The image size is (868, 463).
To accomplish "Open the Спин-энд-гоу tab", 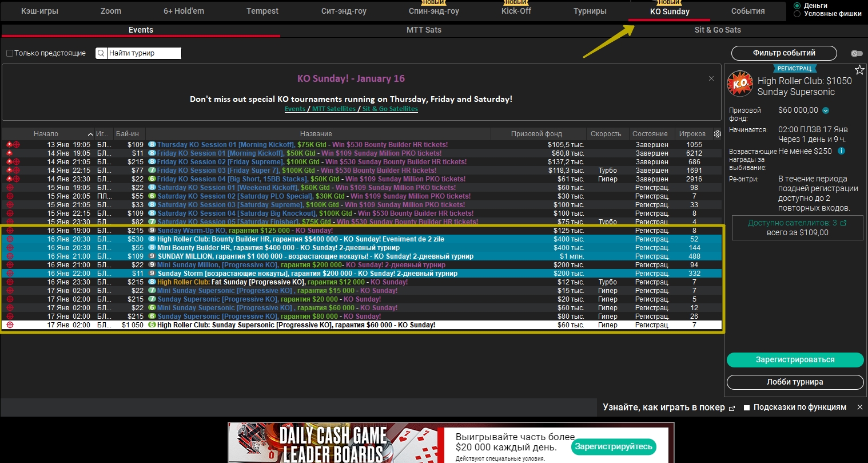I will (434, 11).
